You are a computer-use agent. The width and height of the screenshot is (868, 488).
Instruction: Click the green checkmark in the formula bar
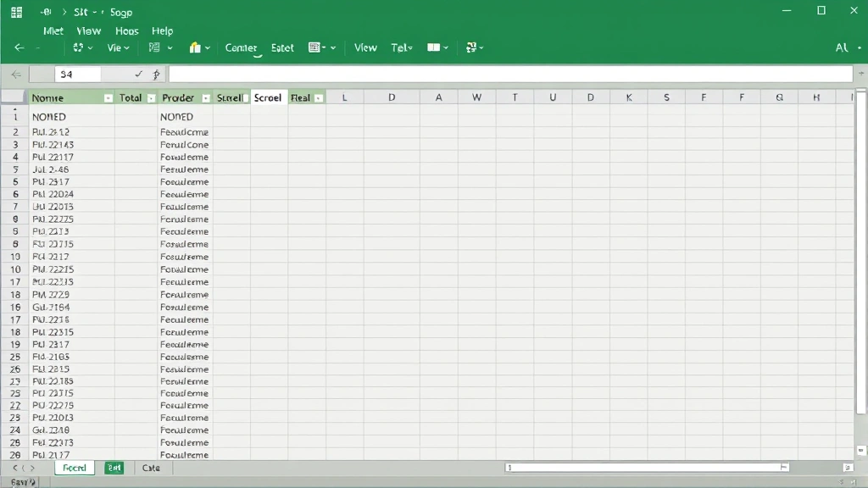(x=139, y=74)
